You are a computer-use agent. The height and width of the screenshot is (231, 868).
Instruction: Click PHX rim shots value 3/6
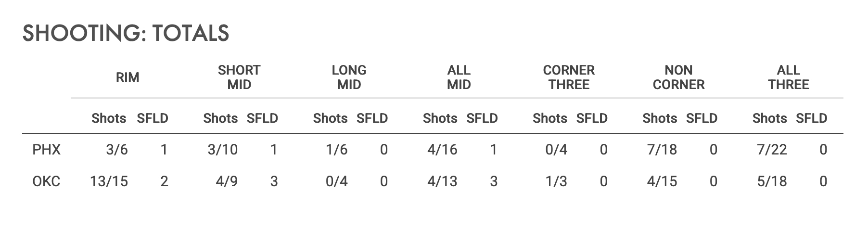point(117,150)
